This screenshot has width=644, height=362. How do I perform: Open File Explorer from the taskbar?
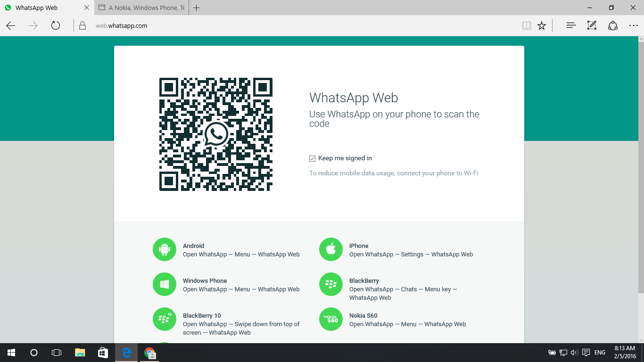[80, 353]
